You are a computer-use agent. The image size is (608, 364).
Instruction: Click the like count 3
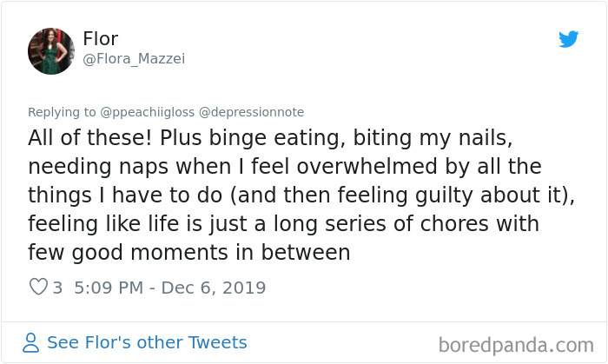click(x=57, y=287)
